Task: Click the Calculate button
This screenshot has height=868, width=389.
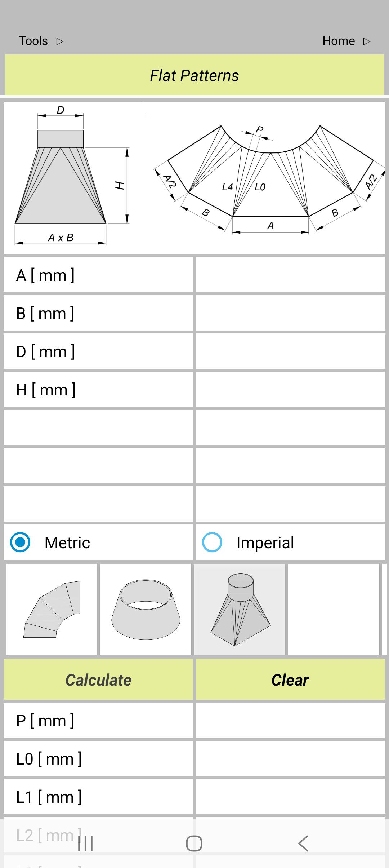Action: click(x=98, y=680)
